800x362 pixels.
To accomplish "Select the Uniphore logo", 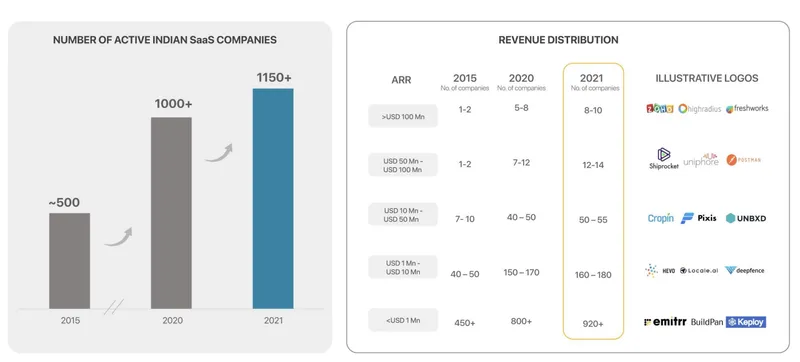I will [x=701, y=160].
